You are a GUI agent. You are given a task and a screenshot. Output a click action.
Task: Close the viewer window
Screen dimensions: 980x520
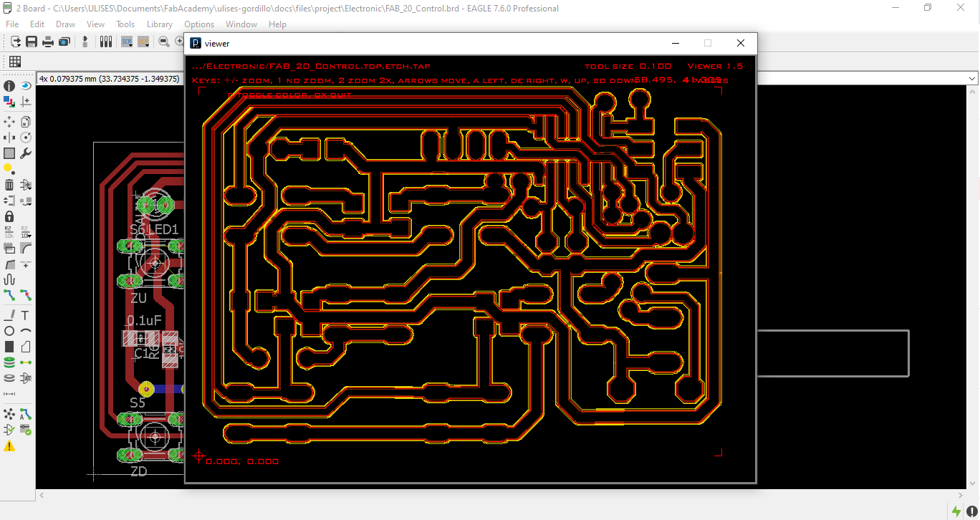741,43
